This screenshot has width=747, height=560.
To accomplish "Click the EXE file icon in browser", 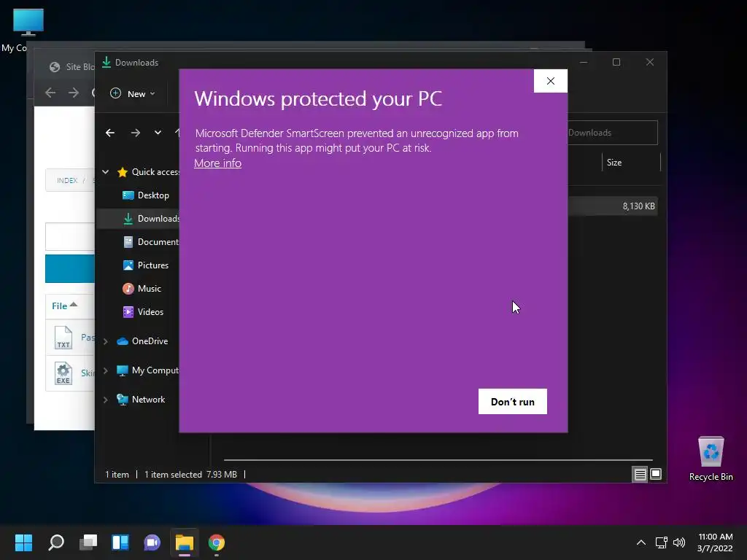I will 63,373.
